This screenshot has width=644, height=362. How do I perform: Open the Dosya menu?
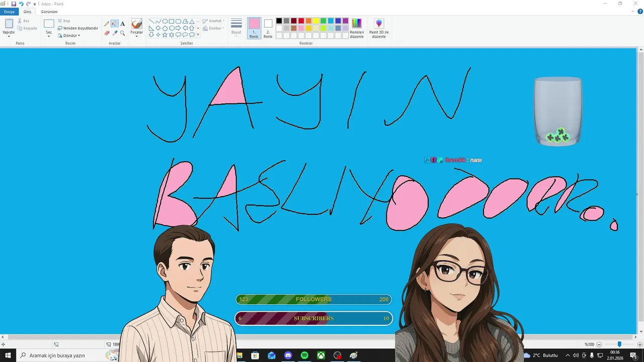tap(9, 12)
